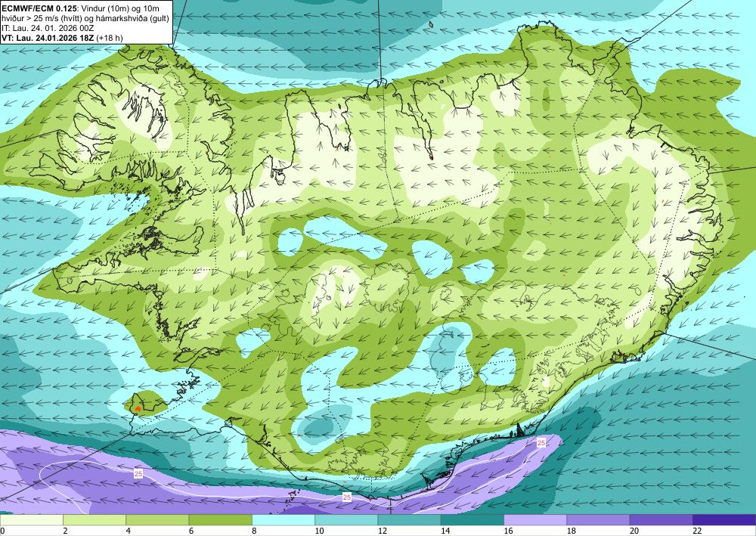Select the legend number "8"
This screenshot has height=536, width=756.
[254, 531]
